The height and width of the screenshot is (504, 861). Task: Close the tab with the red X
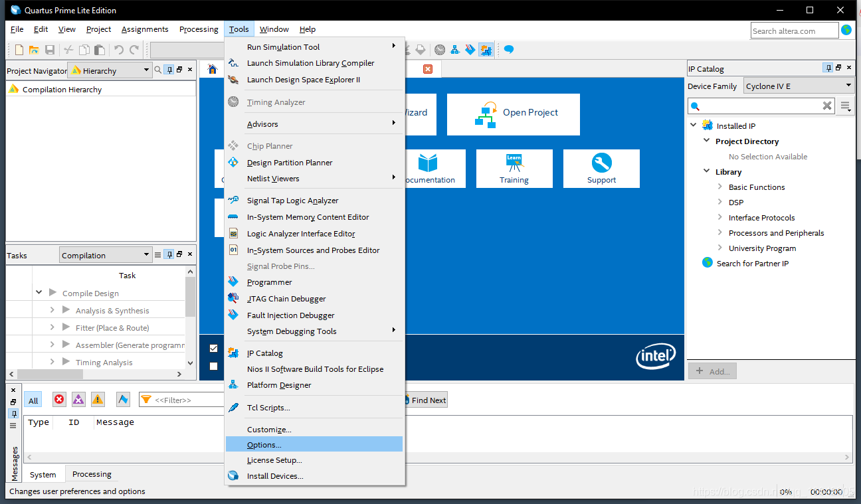point(428,69)
